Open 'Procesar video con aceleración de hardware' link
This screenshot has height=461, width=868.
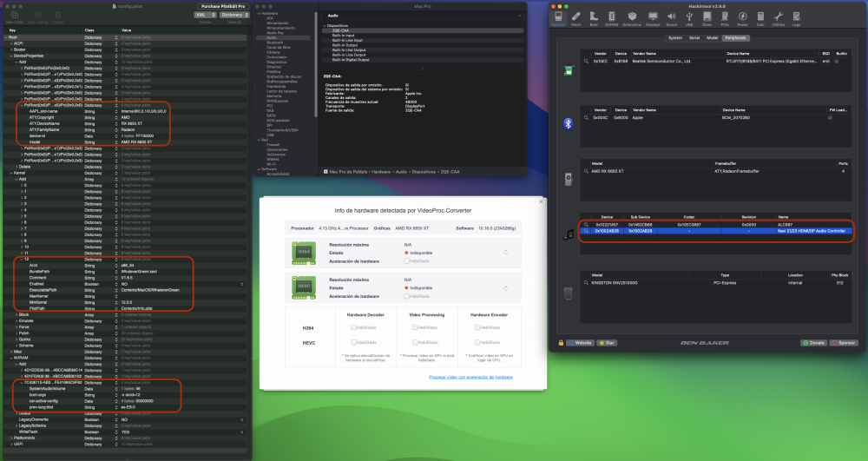coord(470,377)
